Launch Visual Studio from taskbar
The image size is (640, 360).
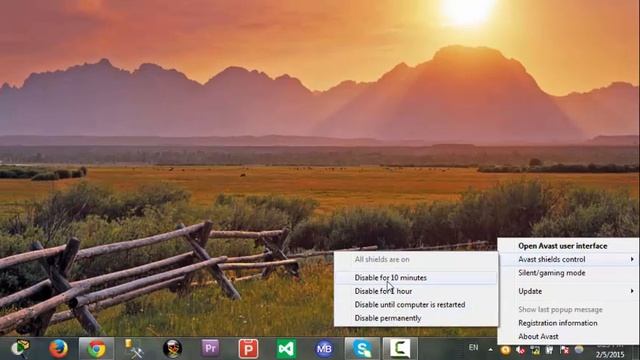(286, 349)
